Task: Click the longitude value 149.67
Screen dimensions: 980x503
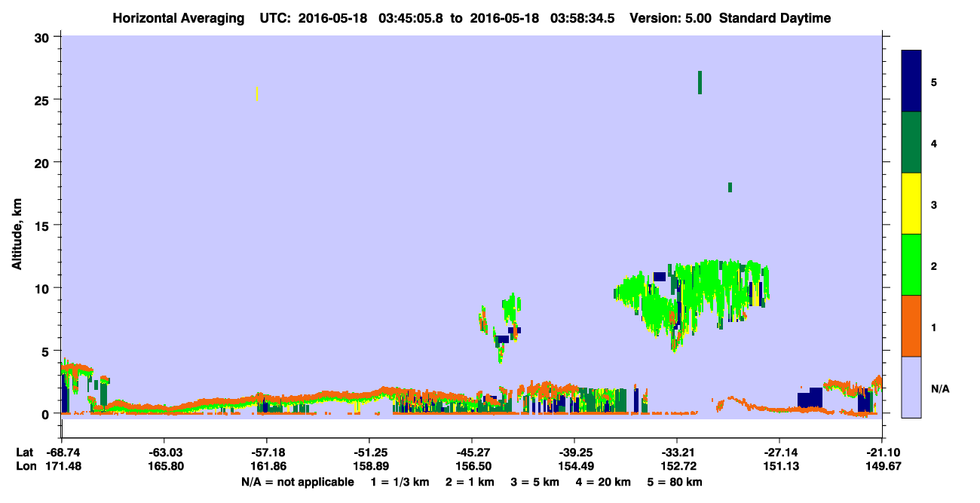Action: coord(882,466)
